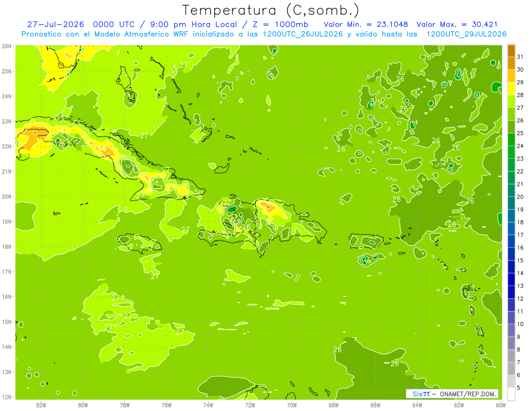Click the SisPI ONAMET/REP.DOM. logo box
This screenshot has width=532, height=411.
coord(452,394)
